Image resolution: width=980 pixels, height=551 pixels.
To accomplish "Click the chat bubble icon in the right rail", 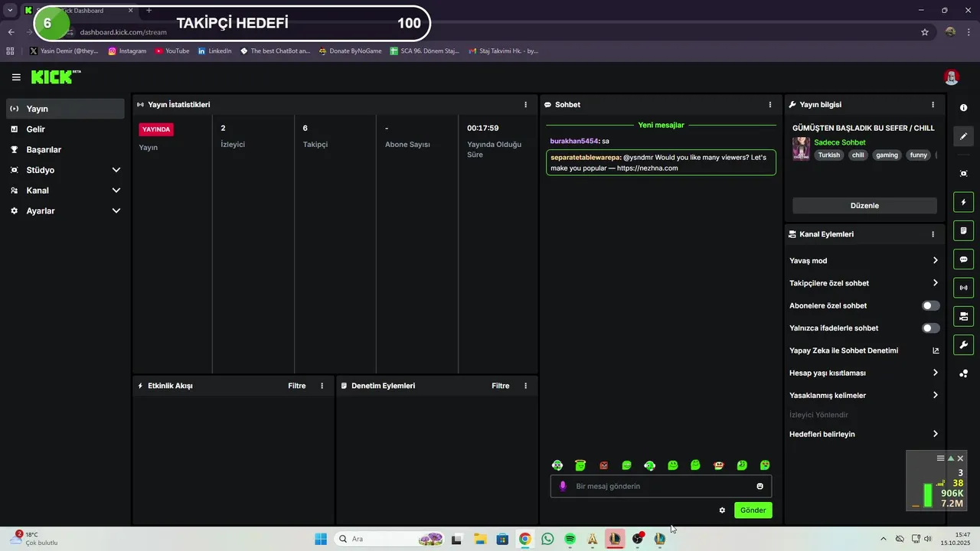I will tap(963, 259).
